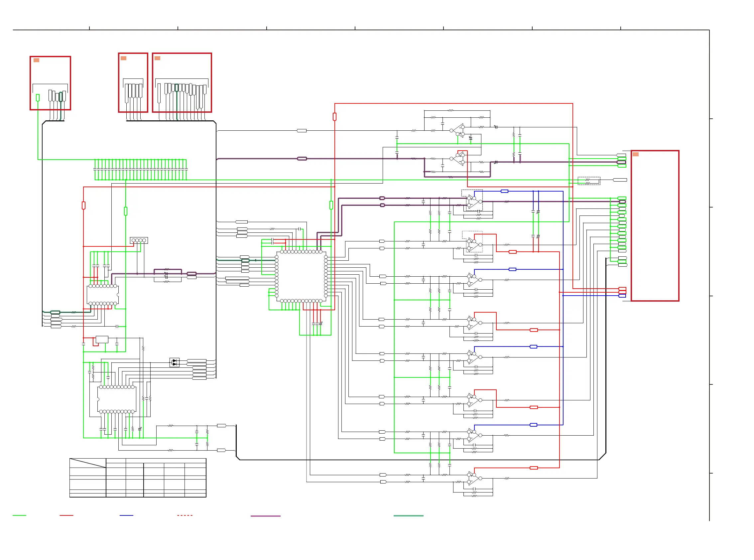This screenshot has height=560, width=754.
Task: Click the thick teal legend line sample
Action: pos(408,515)
